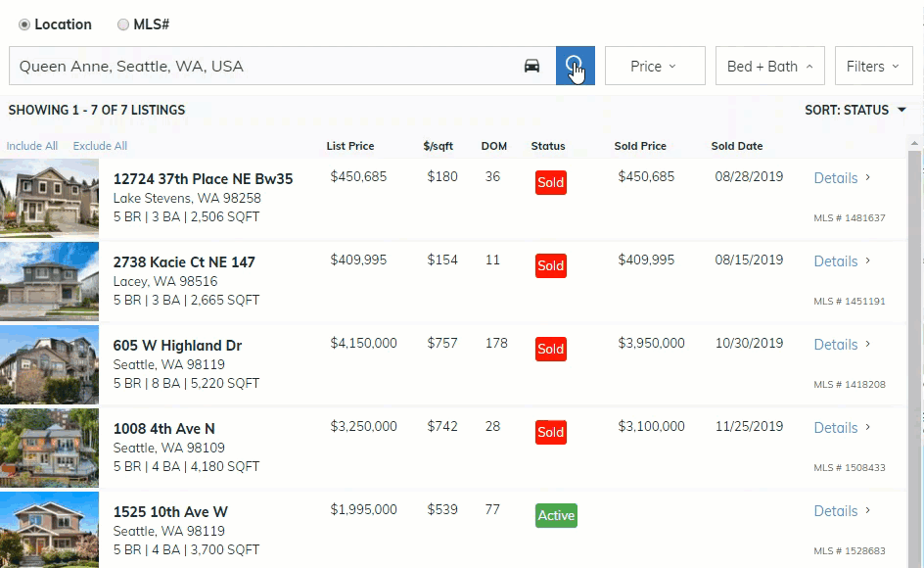Click the Sold badge for 1008 4th Ave N
The image size is (924, 568).
(x=550, y=432)
